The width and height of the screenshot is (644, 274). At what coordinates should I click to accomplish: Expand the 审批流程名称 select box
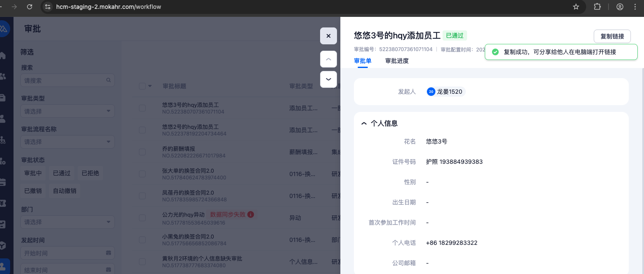pos(68,142)
